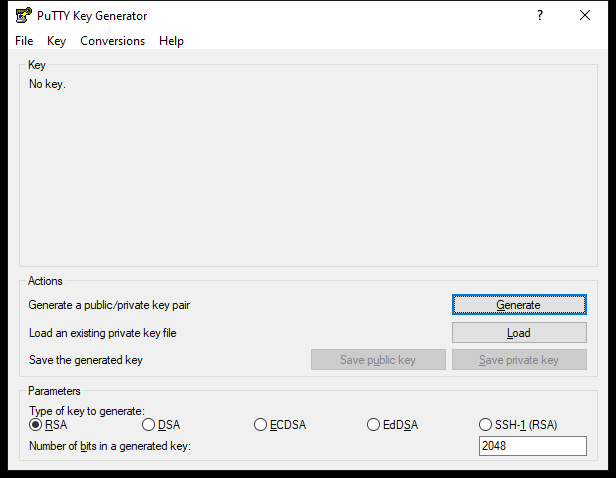Click the Save public key button

point(378,360)
